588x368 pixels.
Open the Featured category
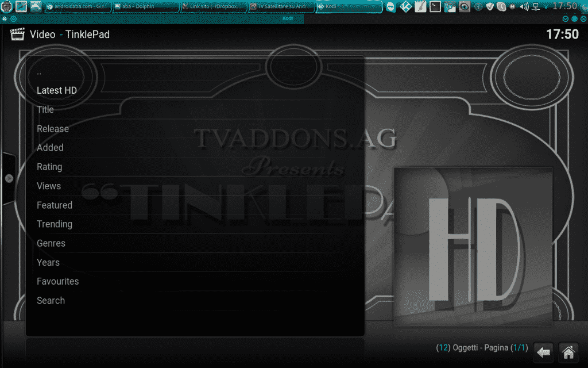(195, 205)
